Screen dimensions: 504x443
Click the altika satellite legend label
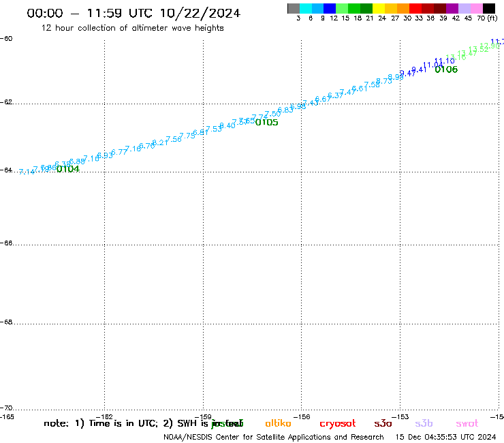(278, 423)
